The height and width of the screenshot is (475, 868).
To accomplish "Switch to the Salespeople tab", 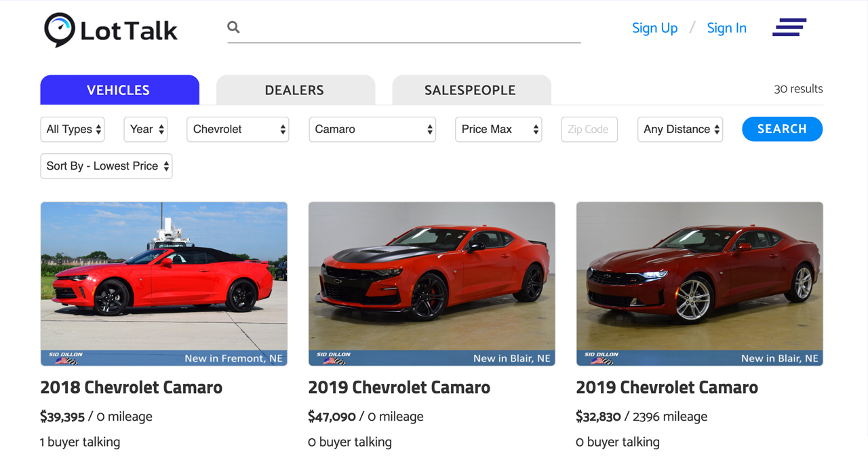I will 471,90.
